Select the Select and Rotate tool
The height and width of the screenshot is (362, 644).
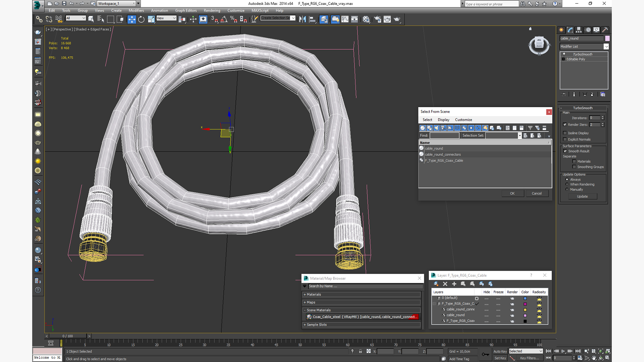click(x=141, y=19)
